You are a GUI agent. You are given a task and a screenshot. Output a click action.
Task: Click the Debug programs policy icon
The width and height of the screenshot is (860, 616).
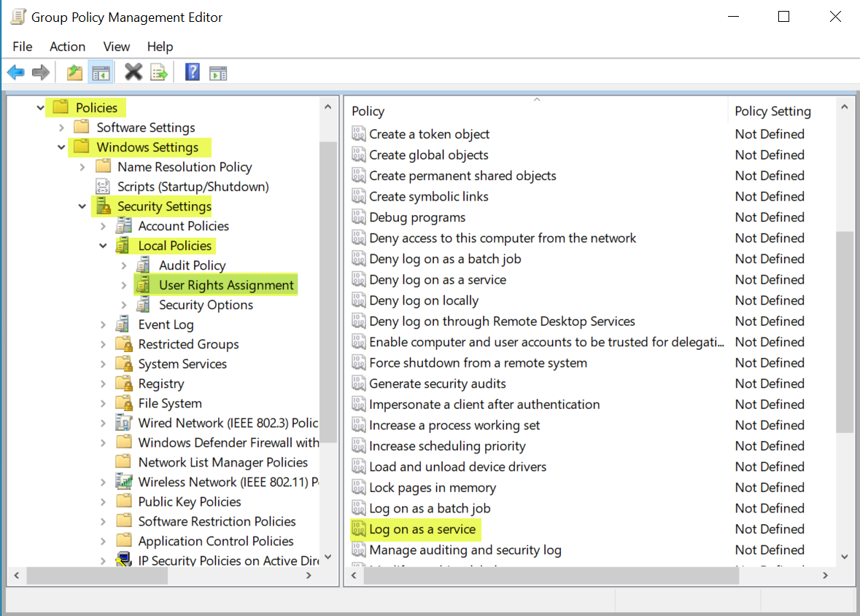click(x=359, y=217)
